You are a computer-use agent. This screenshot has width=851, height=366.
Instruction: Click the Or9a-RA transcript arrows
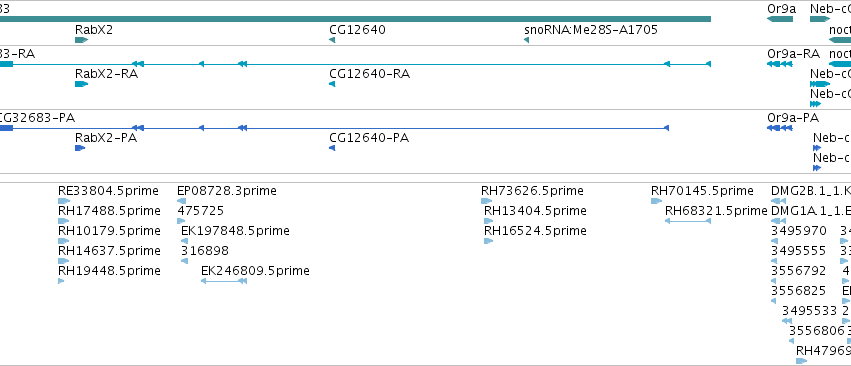pyautogui.click(x=780, y=64)
